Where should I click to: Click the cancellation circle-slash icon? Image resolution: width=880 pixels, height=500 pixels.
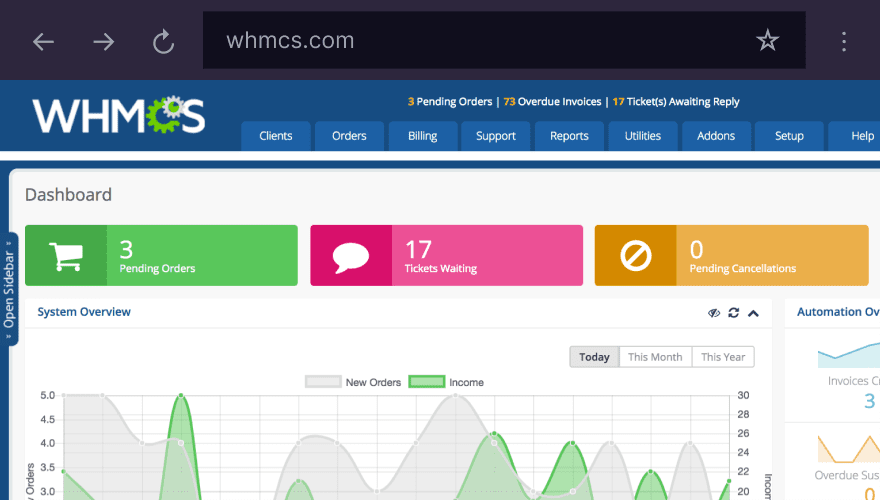(636, 256)
